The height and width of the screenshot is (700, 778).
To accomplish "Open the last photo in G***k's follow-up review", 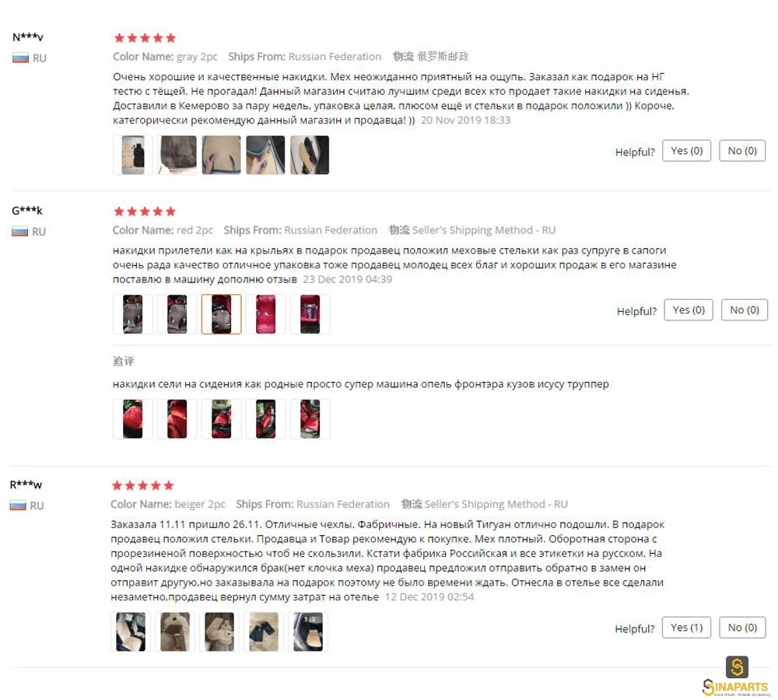I will coord(310,419).
